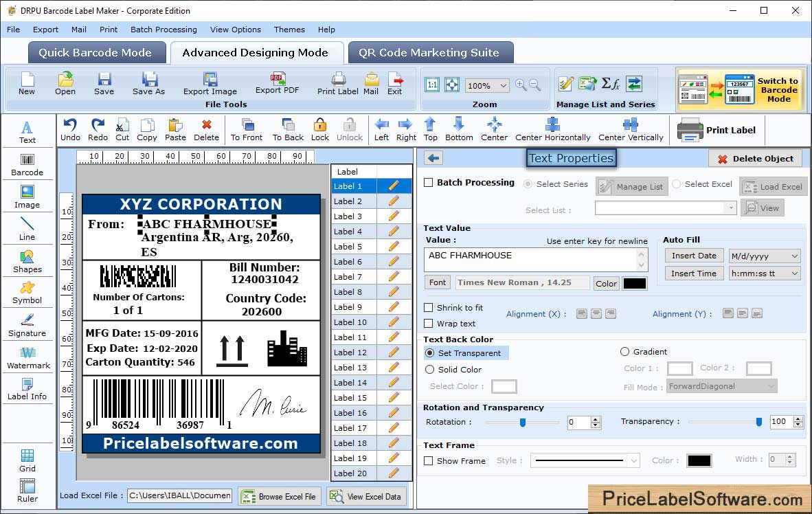Screen dimensions: 812x514
Task: Click the Redo icon
Action: [x=98, y=130]
